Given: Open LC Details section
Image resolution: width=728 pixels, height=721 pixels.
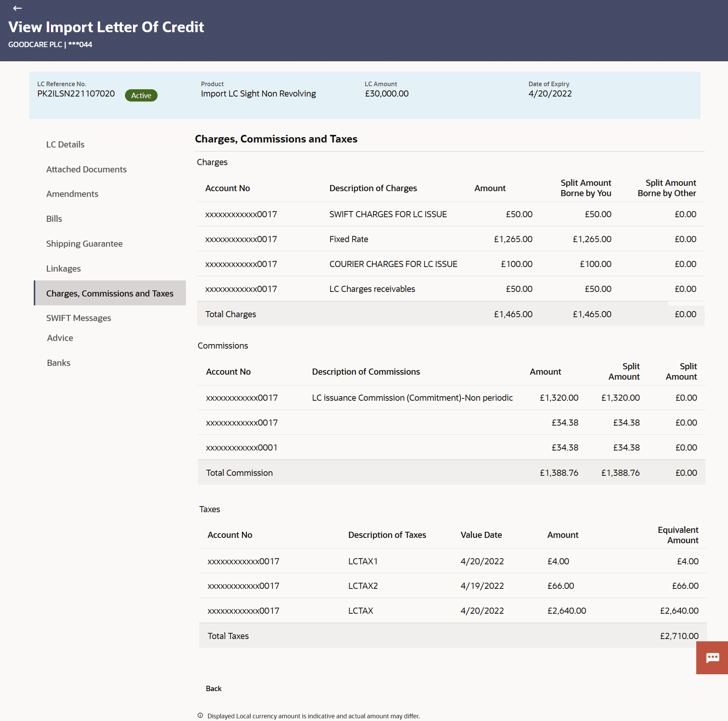Looking at the screenshot, I should pyautogui.click(x=65, y=144).
